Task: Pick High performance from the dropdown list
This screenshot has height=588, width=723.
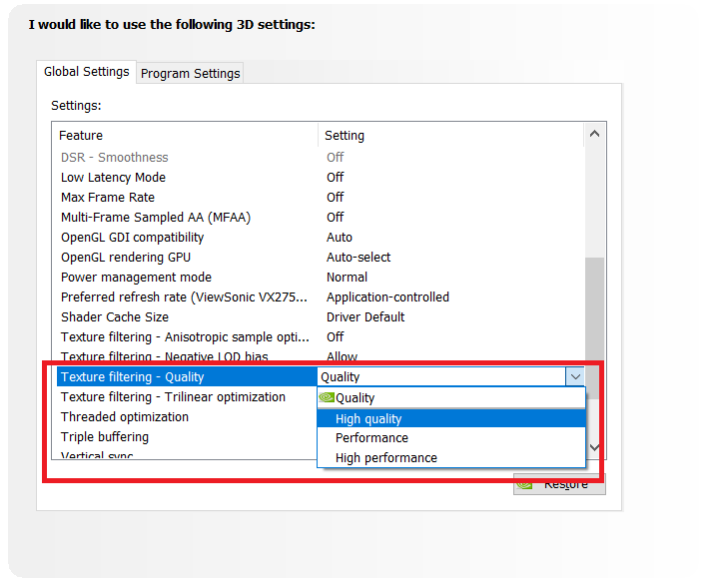Action: click(385, 457)
